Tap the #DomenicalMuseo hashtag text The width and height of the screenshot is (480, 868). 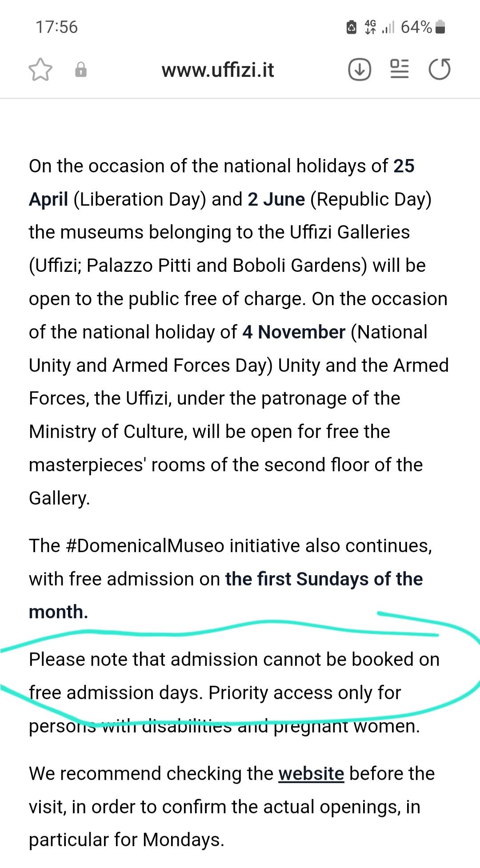(x=144, y=545)
